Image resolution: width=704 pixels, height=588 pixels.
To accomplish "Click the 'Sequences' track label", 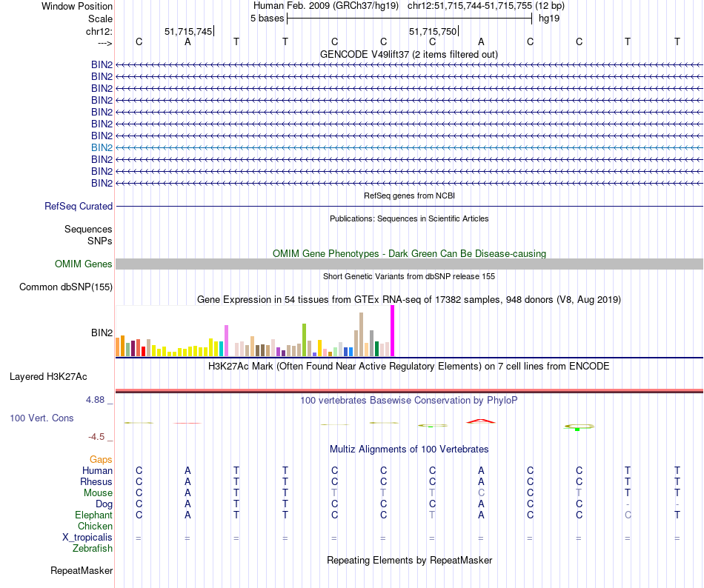I will coord(88,229).
